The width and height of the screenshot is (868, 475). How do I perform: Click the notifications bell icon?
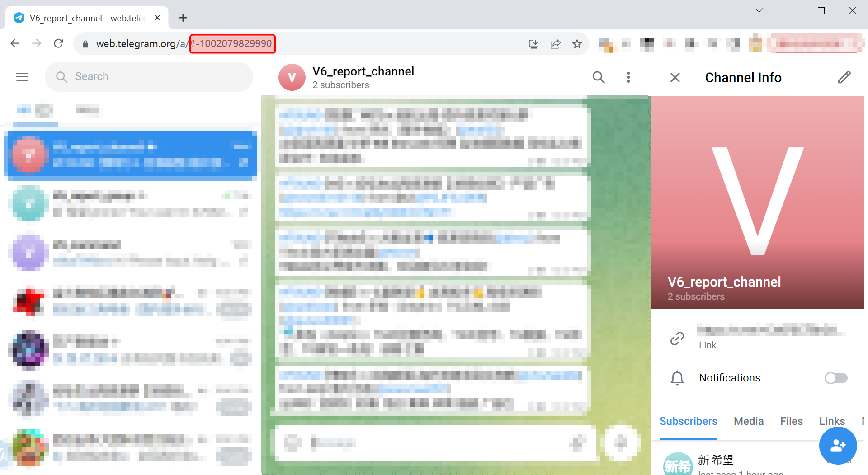click(x=677, y=378)
